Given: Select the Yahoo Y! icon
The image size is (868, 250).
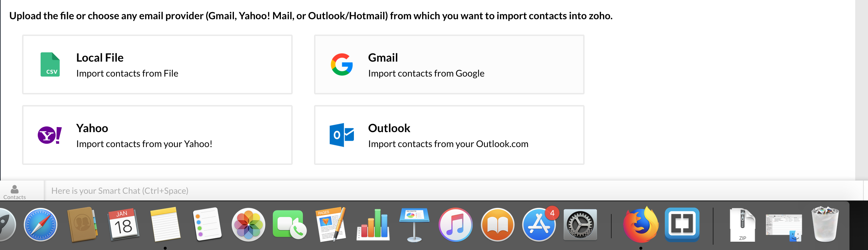Looking at the screenshot, I should [x=50, y=135].
